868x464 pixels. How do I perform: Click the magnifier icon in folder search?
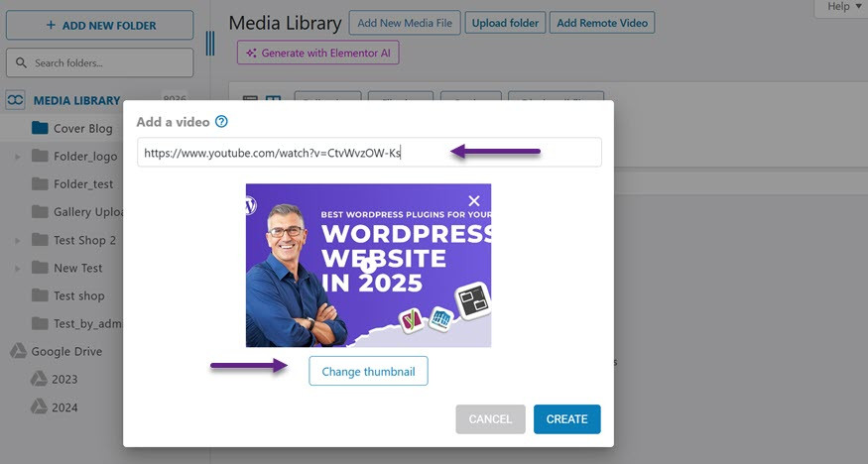[21, 63]
